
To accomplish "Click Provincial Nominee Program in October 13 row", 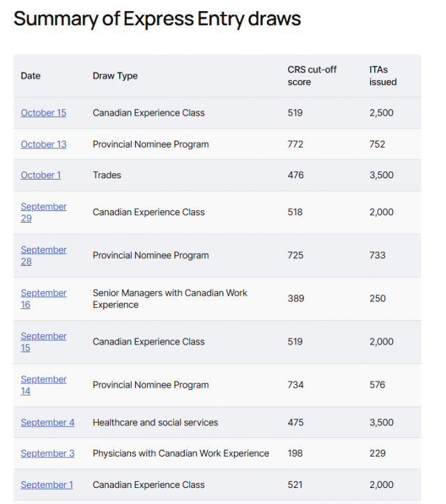I will coord(151,144).
